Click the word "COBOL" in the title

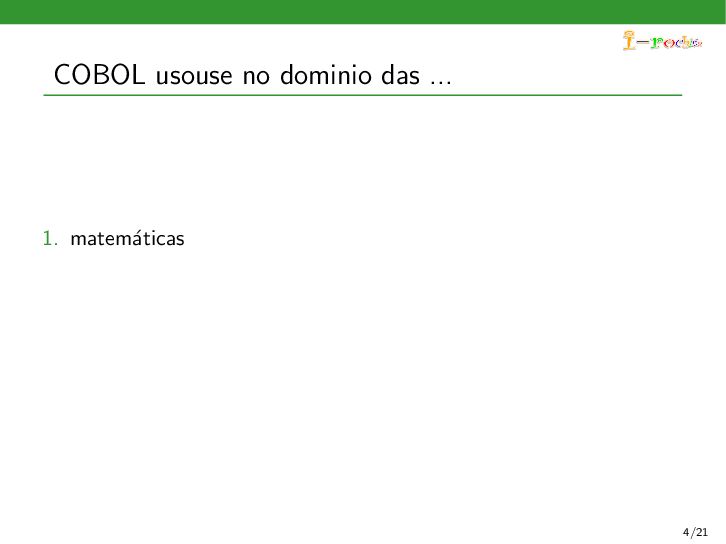100,75
